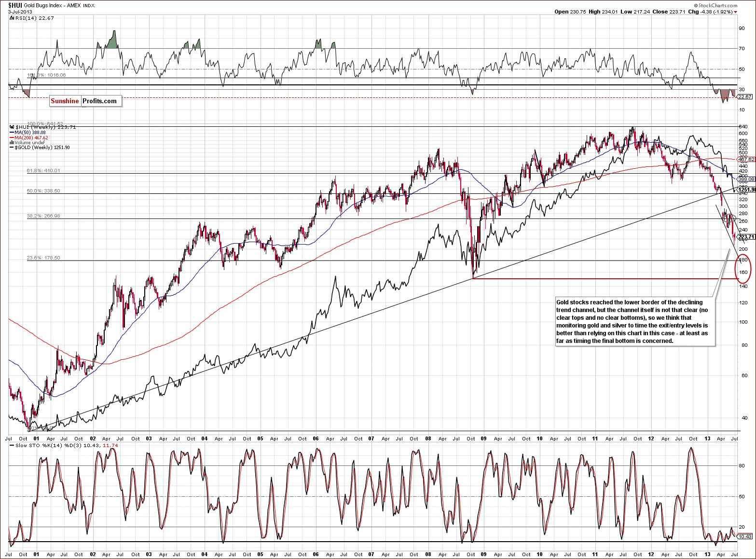Click the 50.0%: 338.50 Fibonacci label
756x559 pixels.
point(43,191)
